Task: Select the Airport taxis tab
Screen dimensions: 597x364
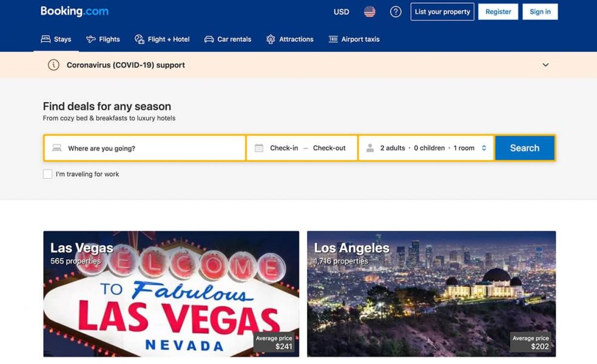Action: 354,39
